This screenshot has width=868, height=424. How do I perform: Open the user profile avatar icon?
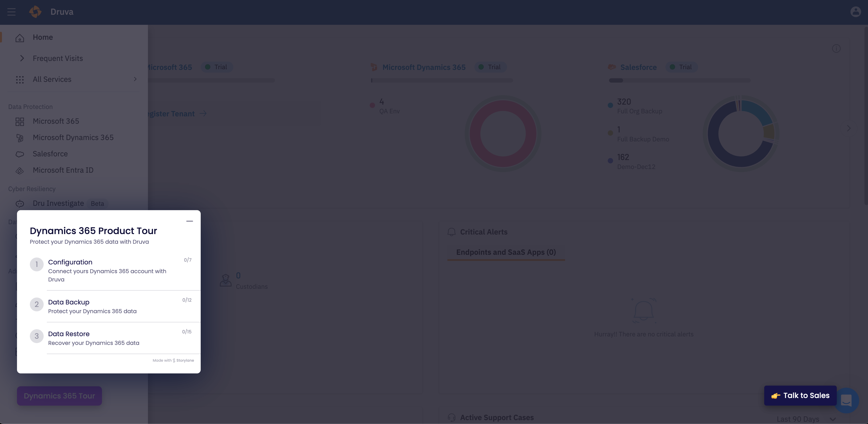856,12
